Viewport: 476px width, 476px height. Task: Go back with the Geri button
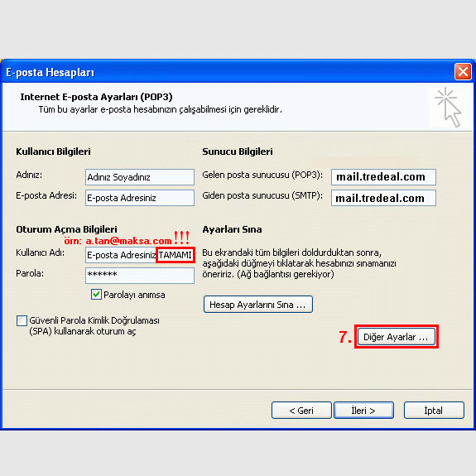(301, 411)
